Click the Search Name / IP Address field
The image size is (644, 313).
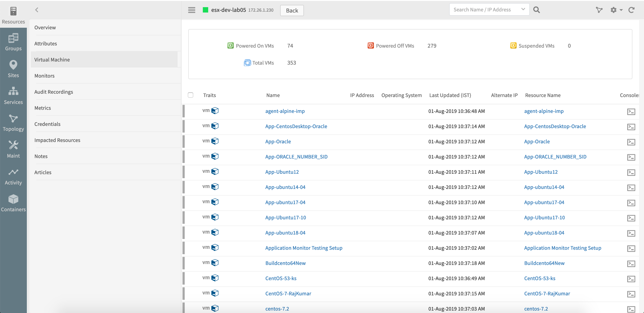click(x=483, y=9)
